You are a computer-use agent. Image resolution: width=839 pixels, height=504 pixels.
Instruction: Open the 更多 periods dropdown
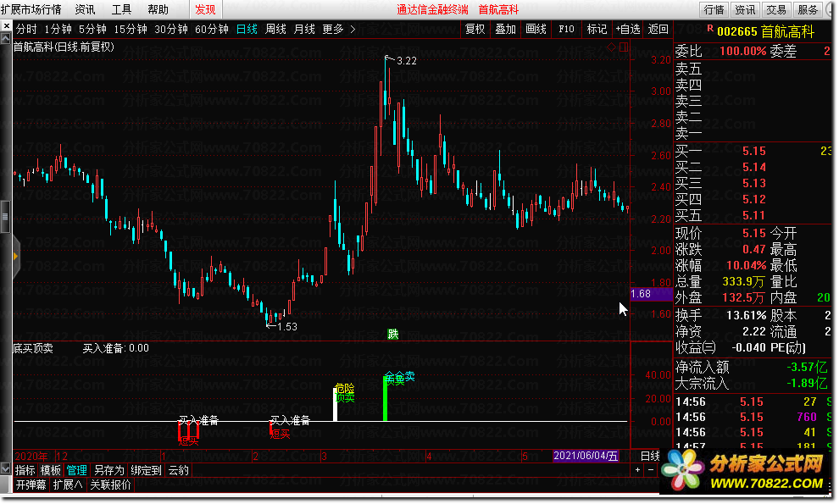point(333,29)
